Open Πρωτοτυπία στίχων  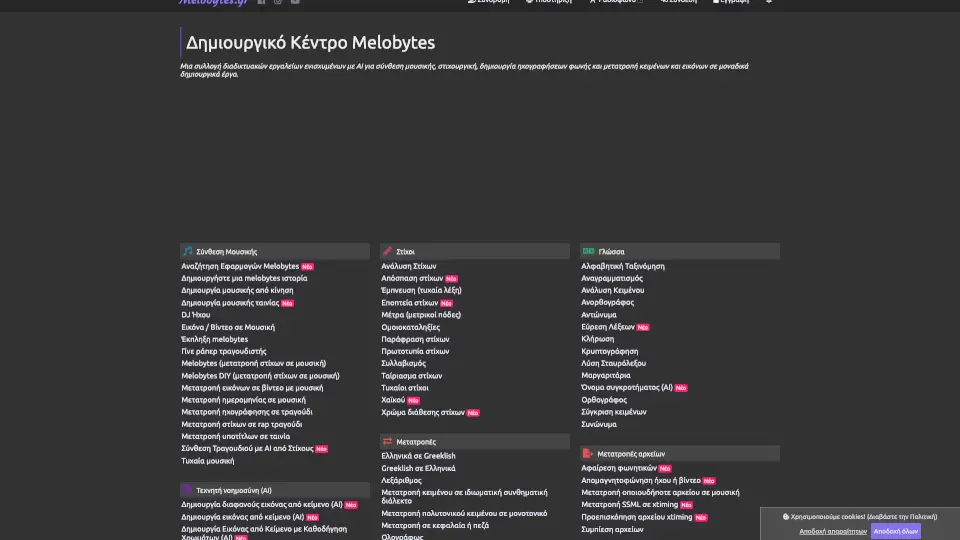coord(415,351)
